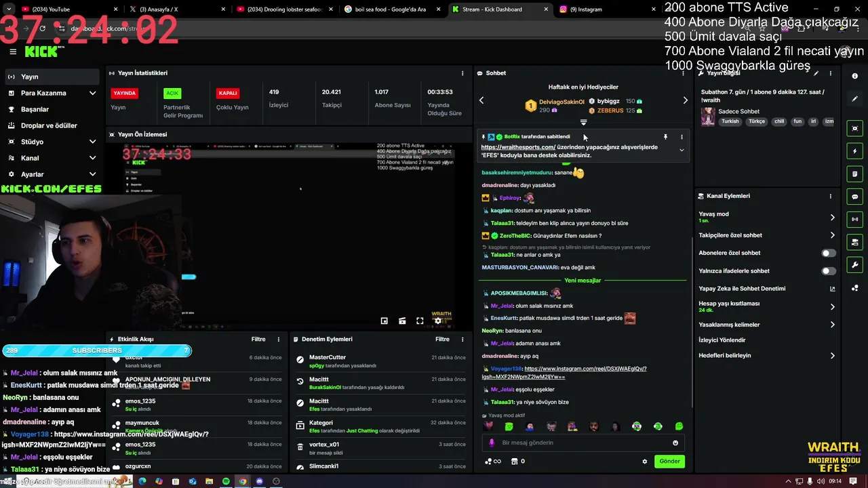Open Spotify from the Windows taskbar
868x488 pixels.
tap(226, 481)
